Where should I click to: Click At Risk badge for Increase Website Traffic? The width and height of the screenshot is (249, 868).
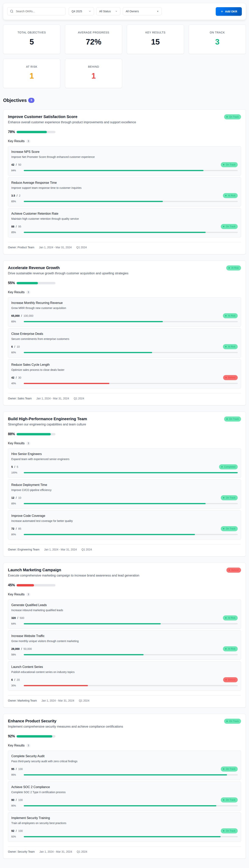[x=230, y=649]
